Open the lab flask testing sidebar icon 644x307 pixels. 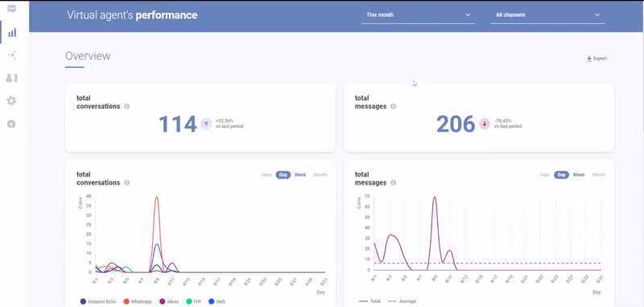[11, 77]
